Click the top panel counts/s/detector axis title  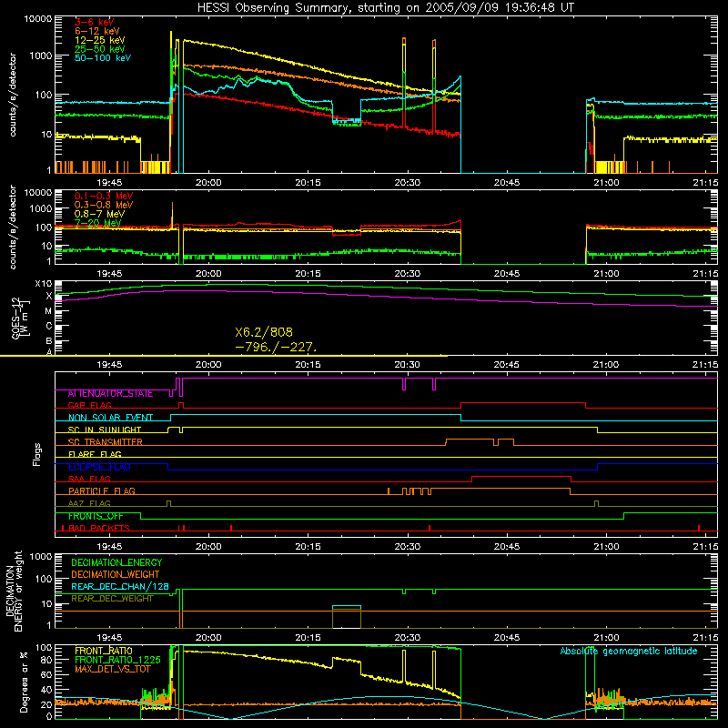pyautogui.click(x=13, y=95)
